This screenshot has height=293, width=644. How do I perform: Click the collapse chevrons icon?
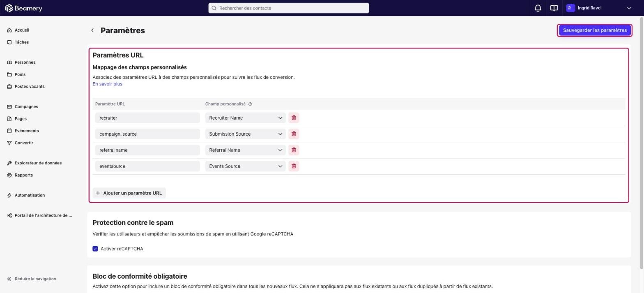coord(9,279)
